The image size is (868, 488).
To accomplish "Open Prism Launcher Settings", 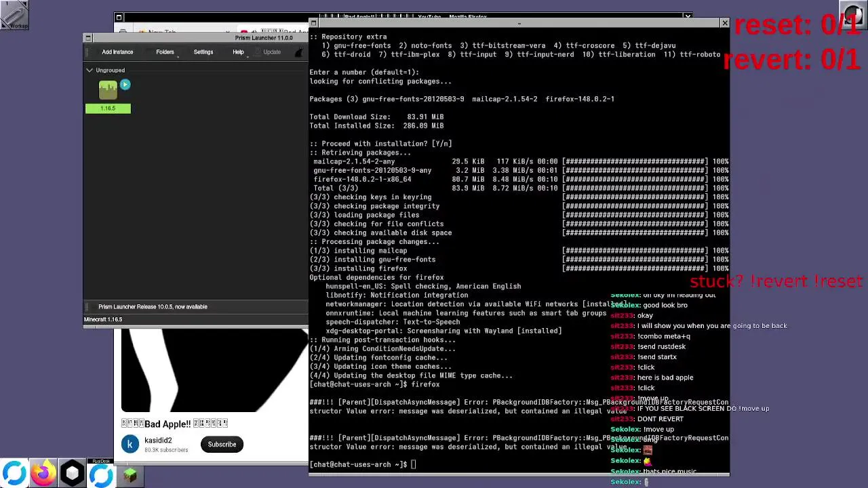I will click(x=203, y=52).
